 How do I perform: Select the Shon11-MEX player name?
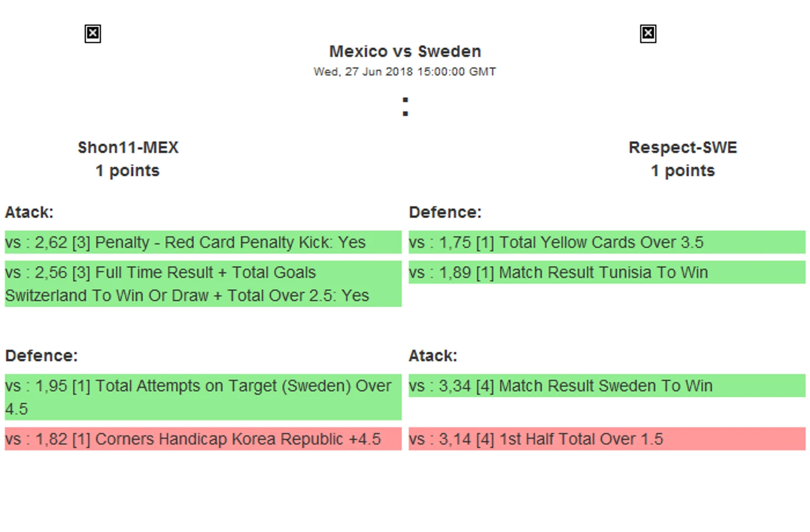coord(128,148)
